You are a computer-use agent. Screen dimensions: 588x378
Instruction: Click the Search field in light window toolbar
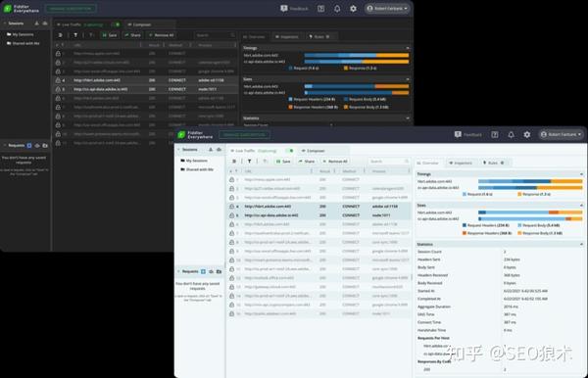(x=389, y=161)
